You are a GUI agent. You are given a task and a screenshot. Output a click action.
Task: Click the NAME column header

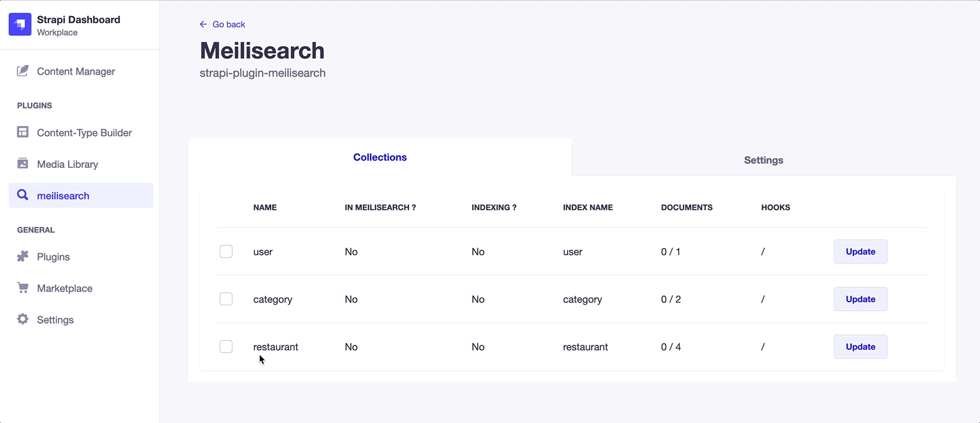click(x=265, y=207)
